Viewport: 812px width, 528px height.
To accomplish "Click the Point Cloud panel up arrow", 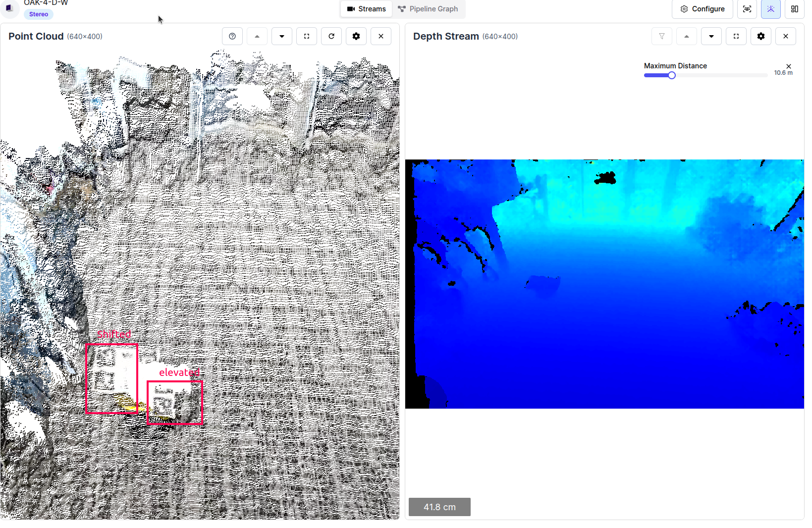I will pyautogui.click(x=257, y=36).
